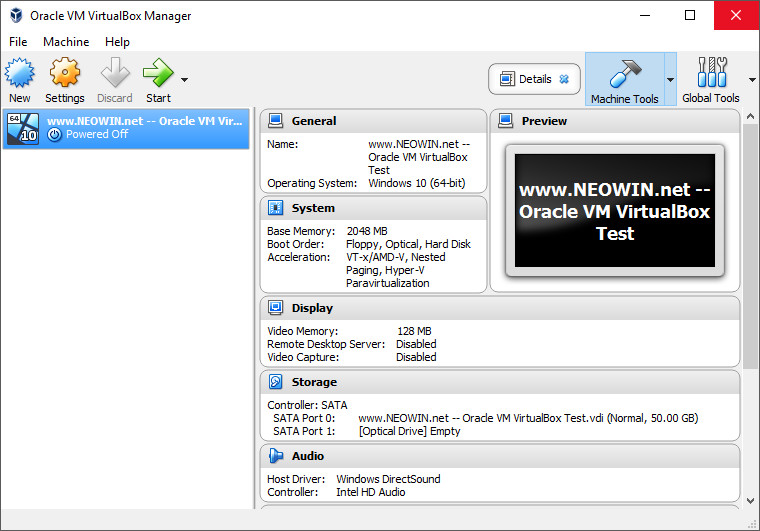Screen dimensions: 760x531
Task: Open the Settings gear icon
Action: pyautogui.click(x=64, y=73)
